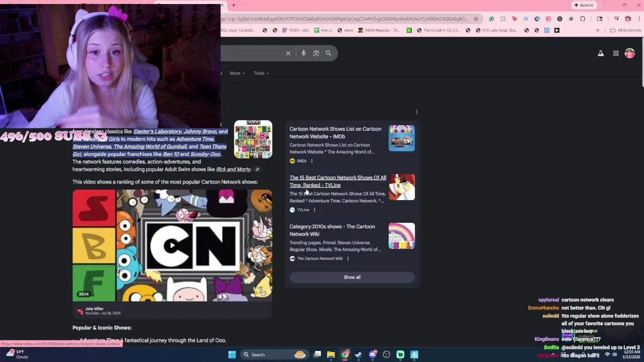644x362 pixels.
Task: Open Steam from the taskbar
Action: [x=358, y=354]
